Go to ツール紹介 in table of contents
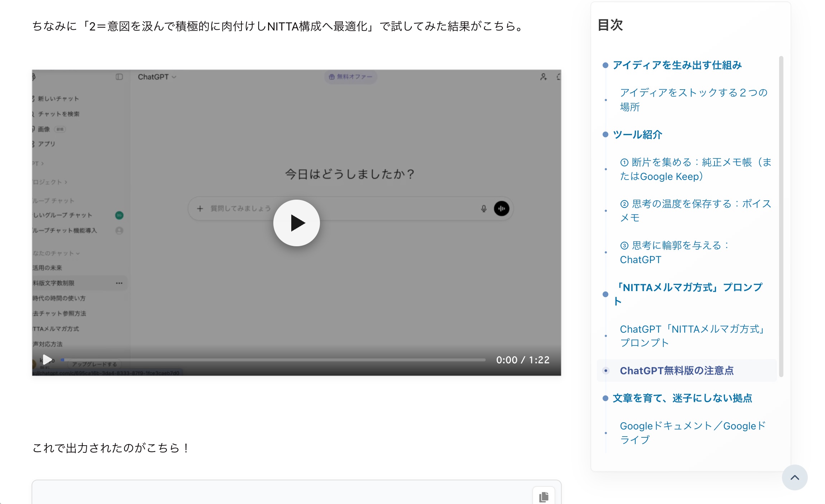 pyautogui.click(x=637, y=134)
